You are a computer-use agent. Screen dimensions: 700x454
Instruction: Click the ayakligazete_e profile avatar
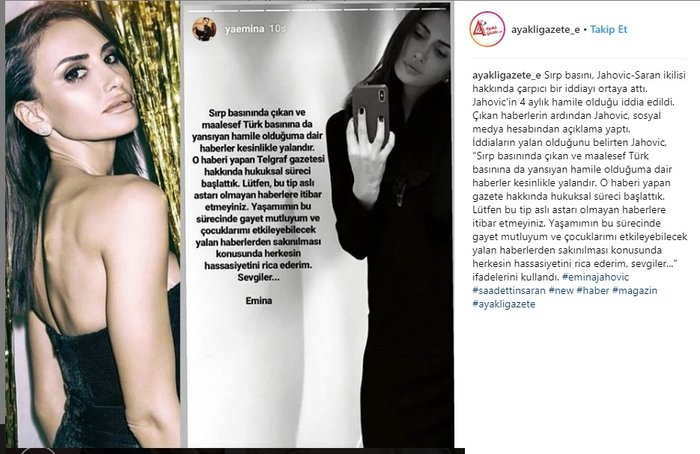pos(488,29)
